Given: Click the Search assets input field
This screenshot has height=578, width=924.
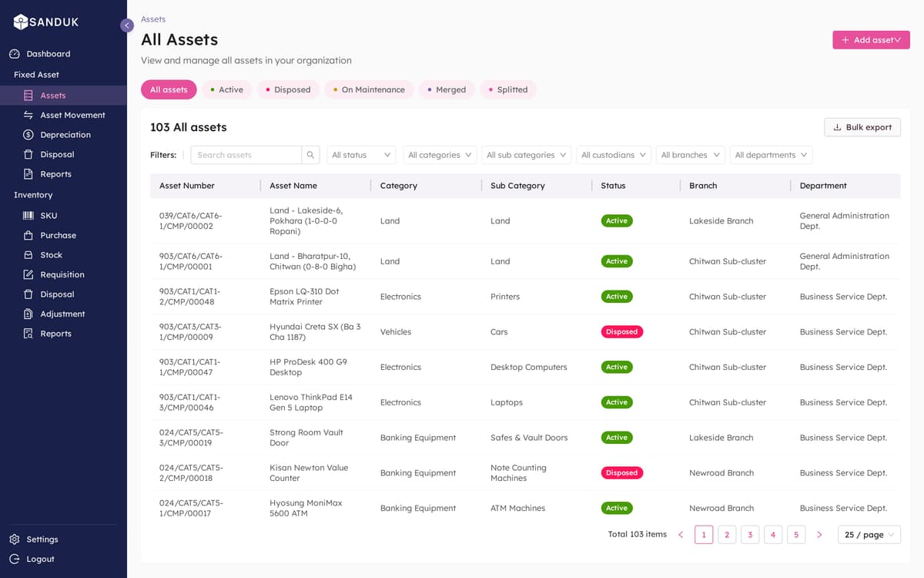Looking at the screenshot, I should 246,155.
